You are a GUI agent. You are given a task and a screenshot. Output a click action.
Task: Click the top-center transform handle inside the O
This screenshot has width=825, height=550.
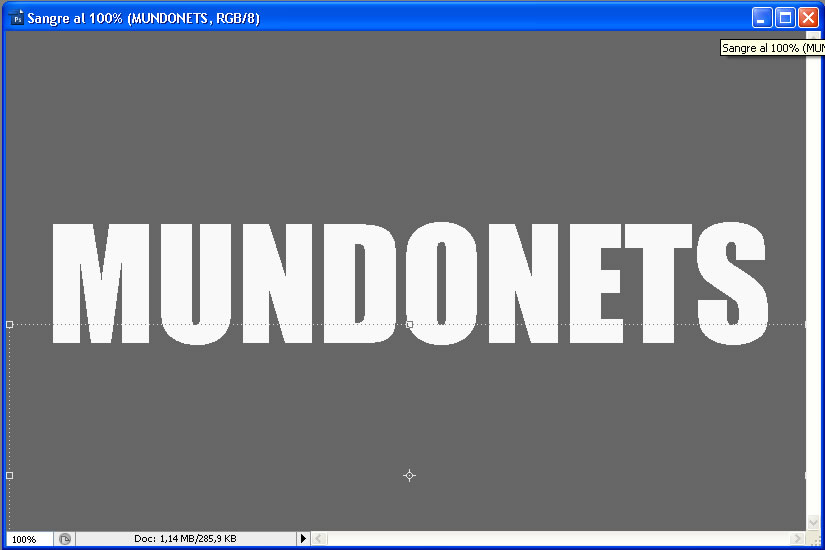coord(409,325)
